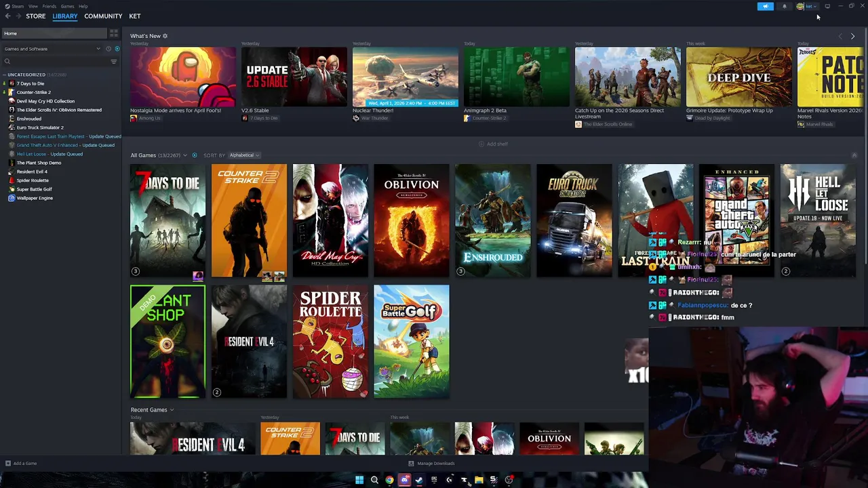Click the Steam taskbar icon
Screen dimensions: 868x488
point(419,480)
